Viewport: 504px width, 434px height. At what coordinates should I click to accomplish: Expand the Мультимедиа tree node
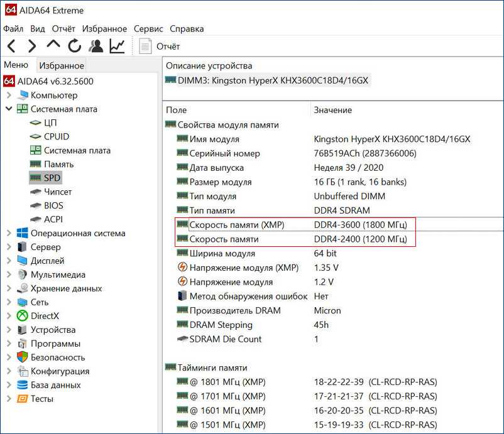9,274
